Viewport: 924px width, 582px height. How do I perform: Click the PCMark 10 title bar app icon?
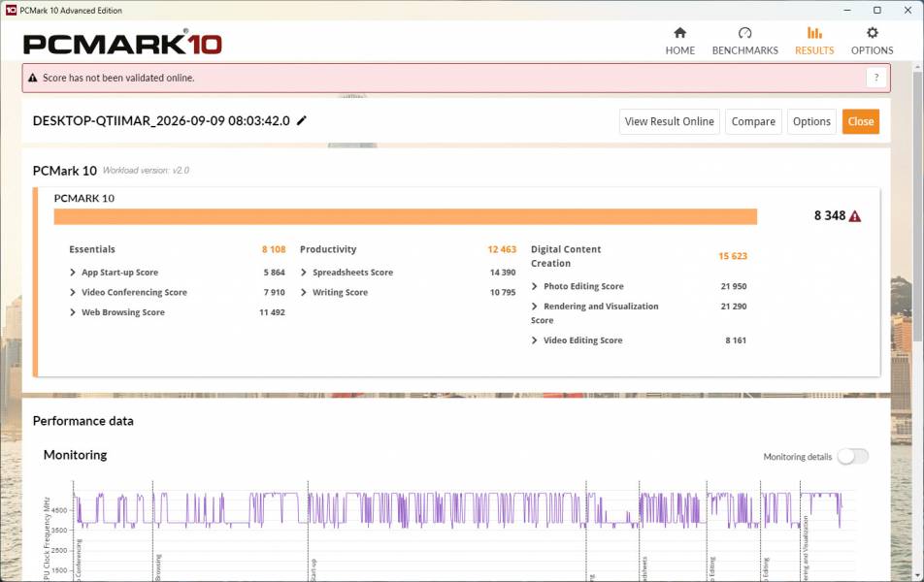pyautogui.click(x=11, y=10)
